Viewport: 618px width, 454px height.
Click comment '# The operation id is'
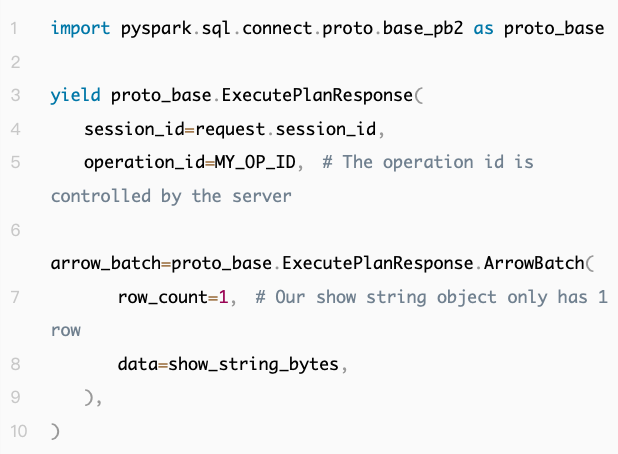pyautogui.click(x=428, y=162)
